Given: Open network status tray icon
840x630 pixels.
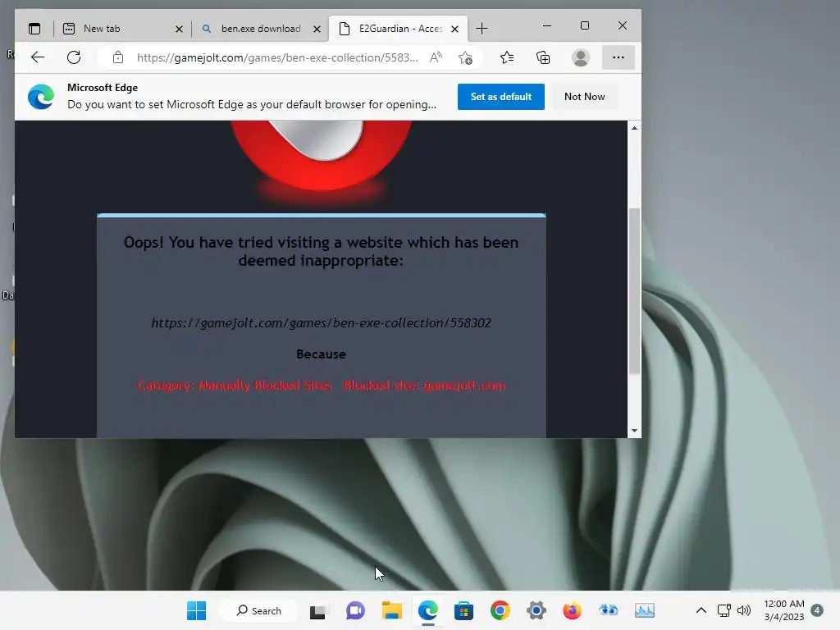Looking at the screenshot, I should 724,610.
